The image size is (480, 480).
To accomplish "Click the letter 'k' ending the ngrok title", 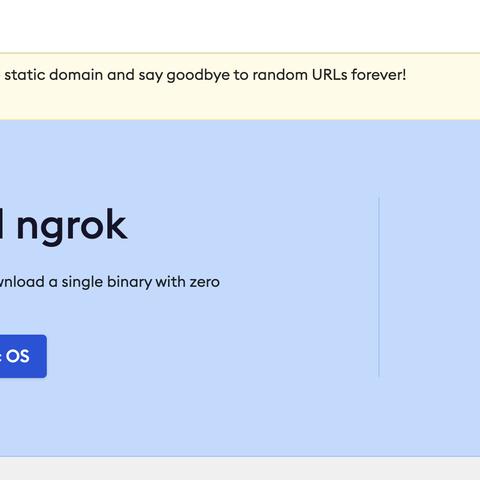I will tap(117, 223).
